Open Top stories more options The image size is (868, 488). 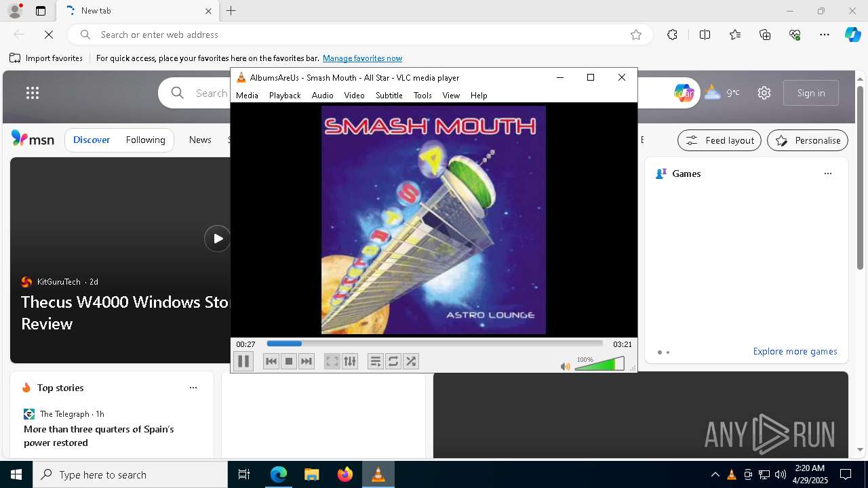pos(193,388)
